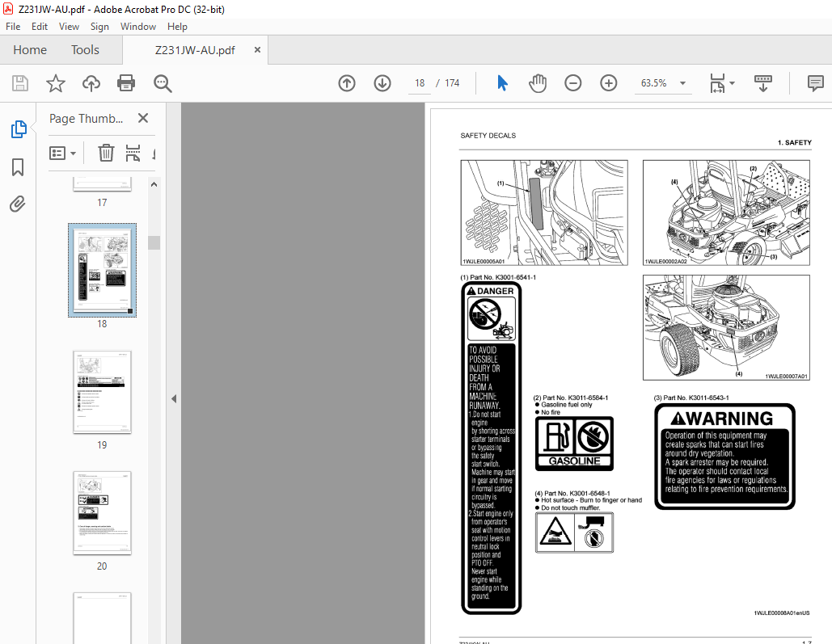The width and height of the screenshot is (832, 644).
Task: Click the DANGER decal heading
Action: [x=491, y=291]
